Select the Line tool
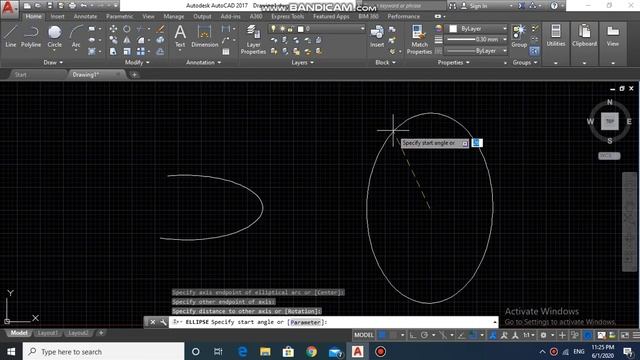The width and height of the screenshot is (640, 360). (11, 36)
